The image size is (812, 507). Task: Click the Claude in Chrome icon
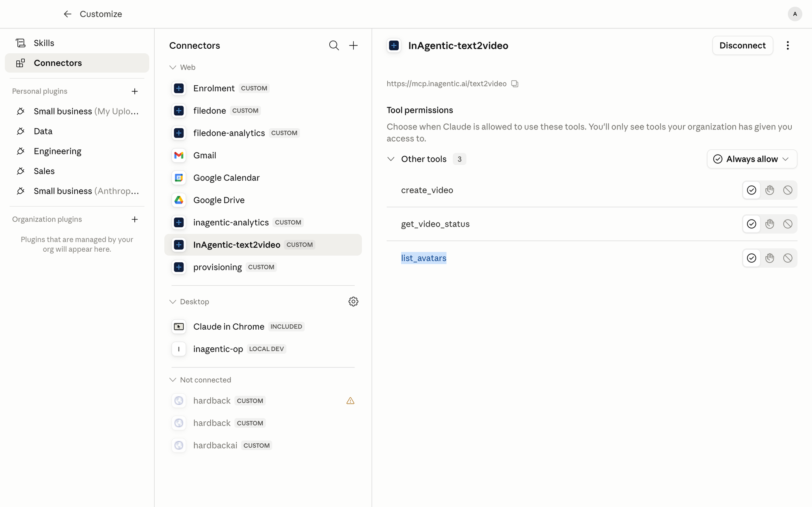click(179, 327)
